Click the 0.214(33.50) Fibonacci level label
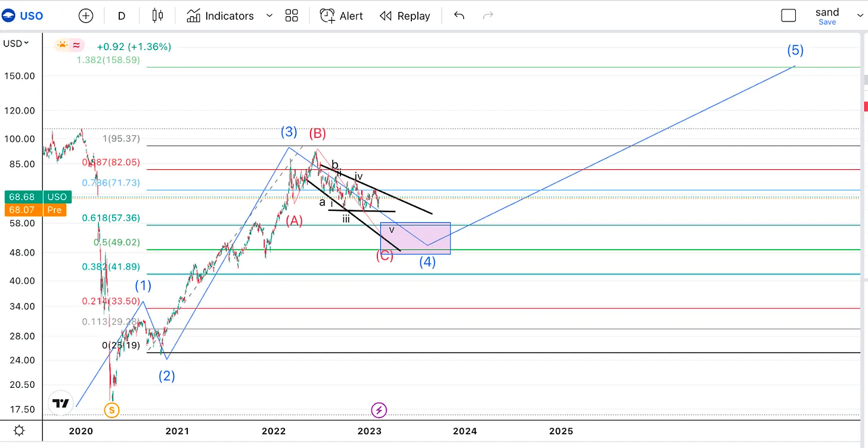The image size is (868, 448). (x=111, y=301)
